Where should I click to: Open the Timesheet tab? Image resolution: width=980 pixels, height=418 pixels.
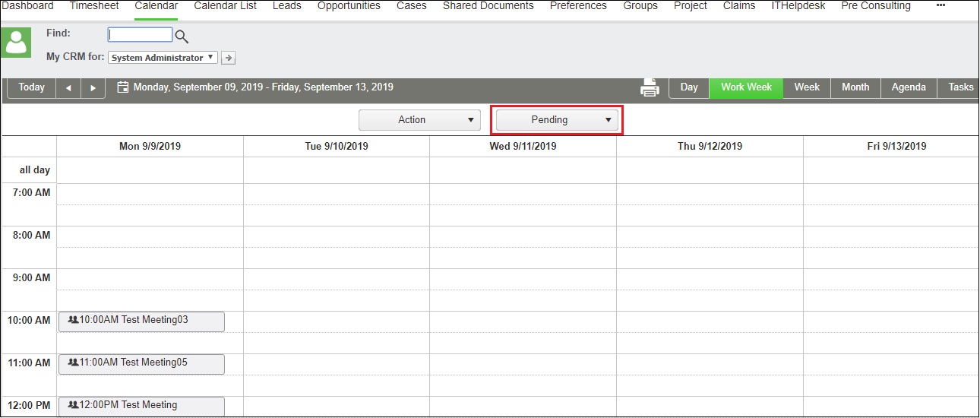tap(94, 6)
